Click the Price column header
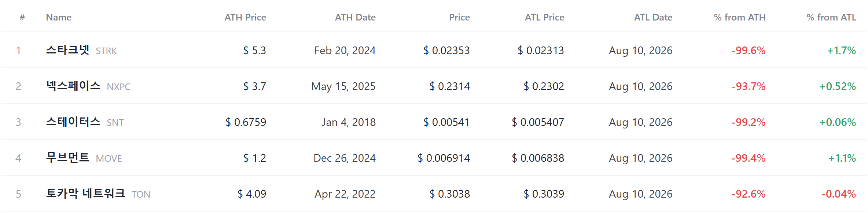The image size is (868, 213). pyautogui.click(x=459, y=17)
